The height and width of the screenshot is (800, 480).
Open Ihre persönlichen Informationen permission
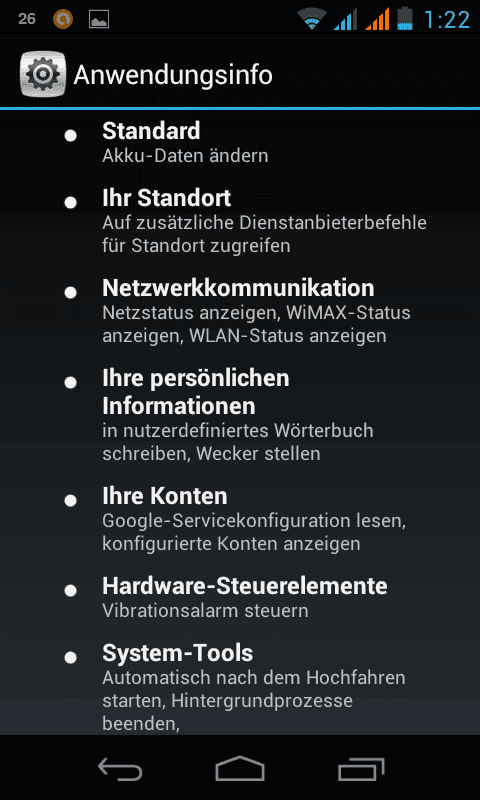[x=240, y=415]
